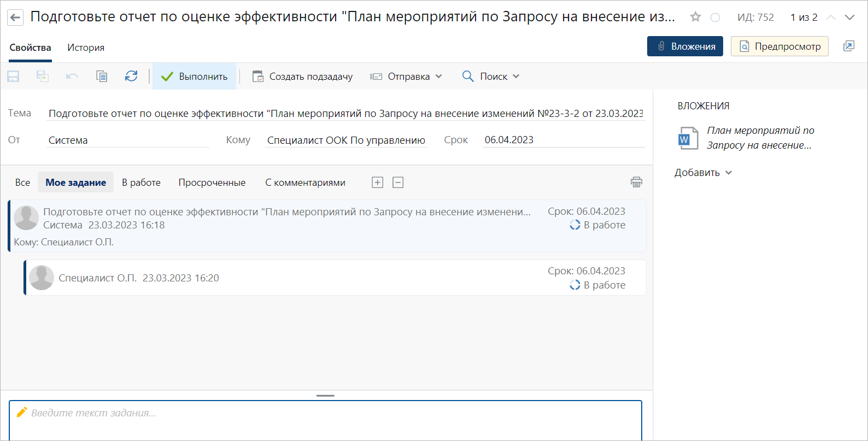
Task: Collapse all tasks with minus icon
Action: 398,183
